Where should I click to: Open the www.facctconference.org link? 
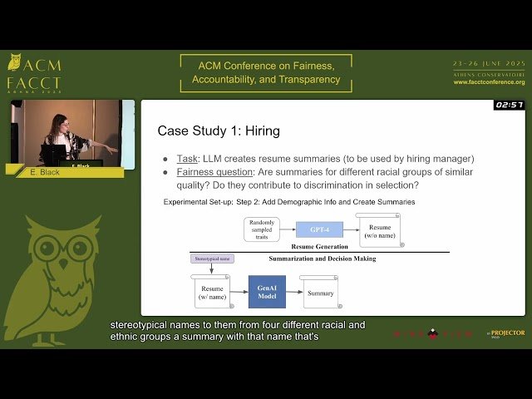pyautogui.click(x=489, y=82)
